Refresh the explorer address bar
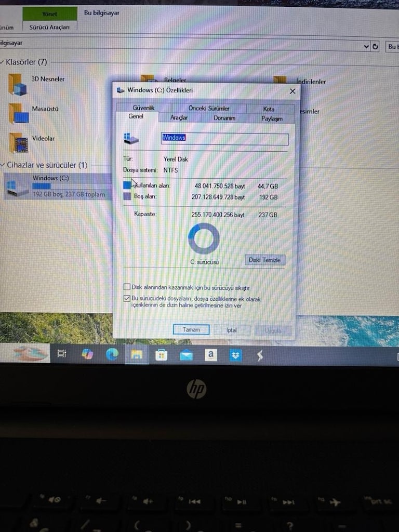This screenshot has width=399, height=532. tap(375, 46)
